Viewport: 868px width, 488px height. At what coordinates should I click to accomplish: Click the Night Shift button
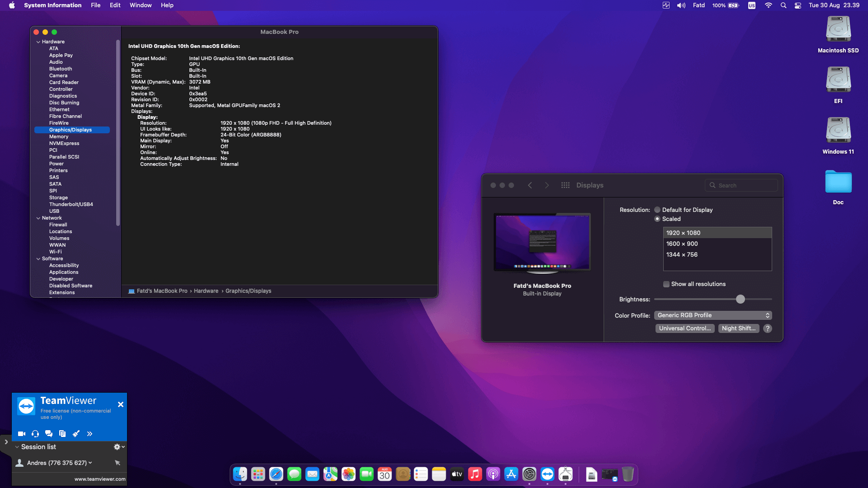click(x=738, y=328)
